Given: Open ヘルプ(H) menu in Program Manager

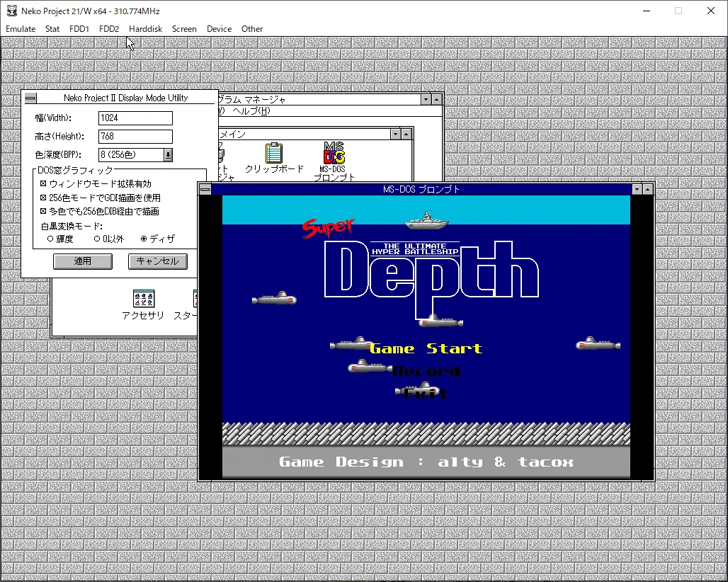Looking at the screenshot, I should pos(251,111).
